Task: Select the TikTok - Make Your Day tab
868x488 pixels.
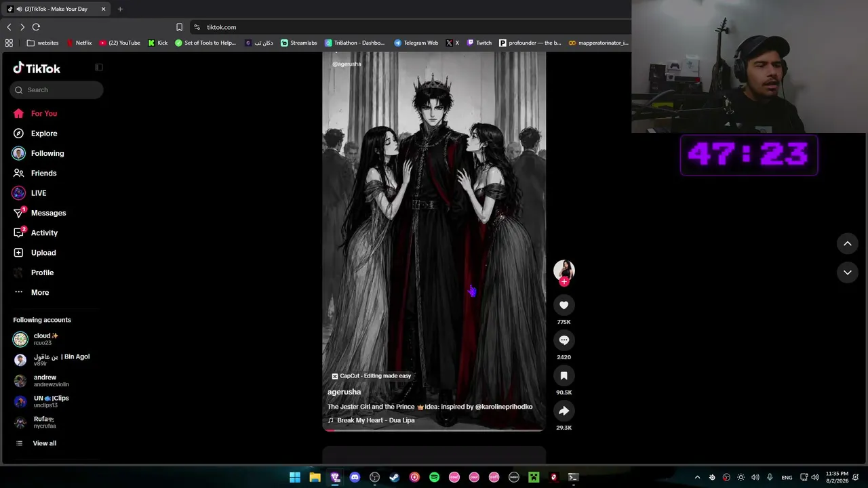Action: click(56, 9)
